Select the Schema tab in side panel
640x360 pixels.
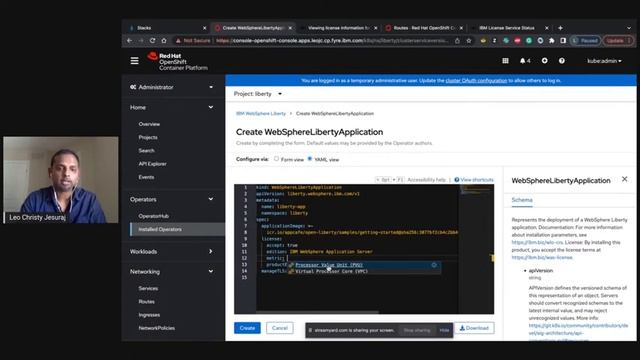click(x=522, y=200)
